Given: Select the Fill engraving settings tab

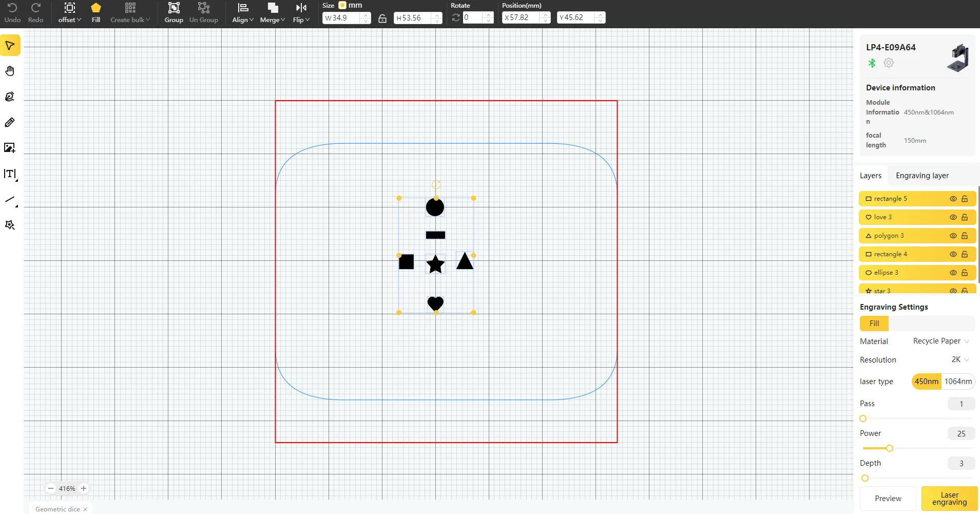Looking at the screenshot, I should [874, 323].
